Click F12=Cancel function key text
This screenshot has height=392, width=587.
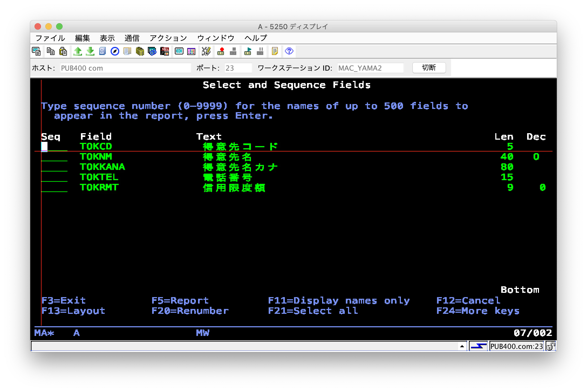pyautogui.click(x=468, y=300)
